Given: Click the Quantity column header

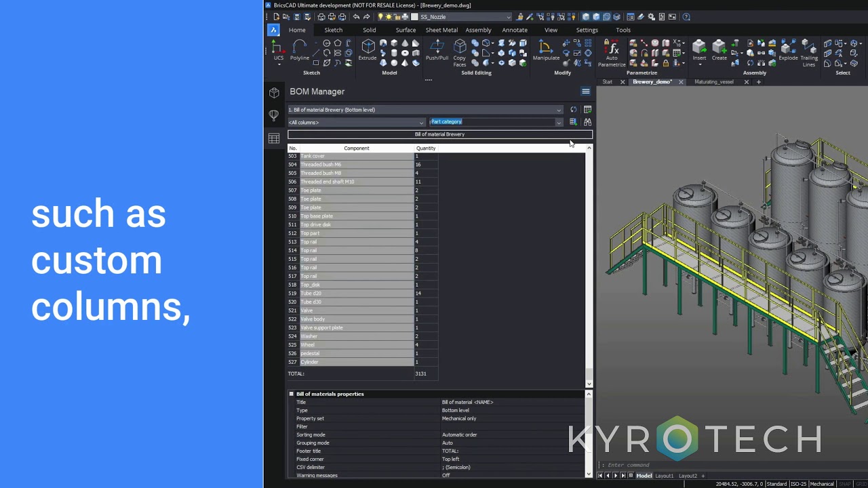Looking at the screenshot, I should click(x=426, y=148).
